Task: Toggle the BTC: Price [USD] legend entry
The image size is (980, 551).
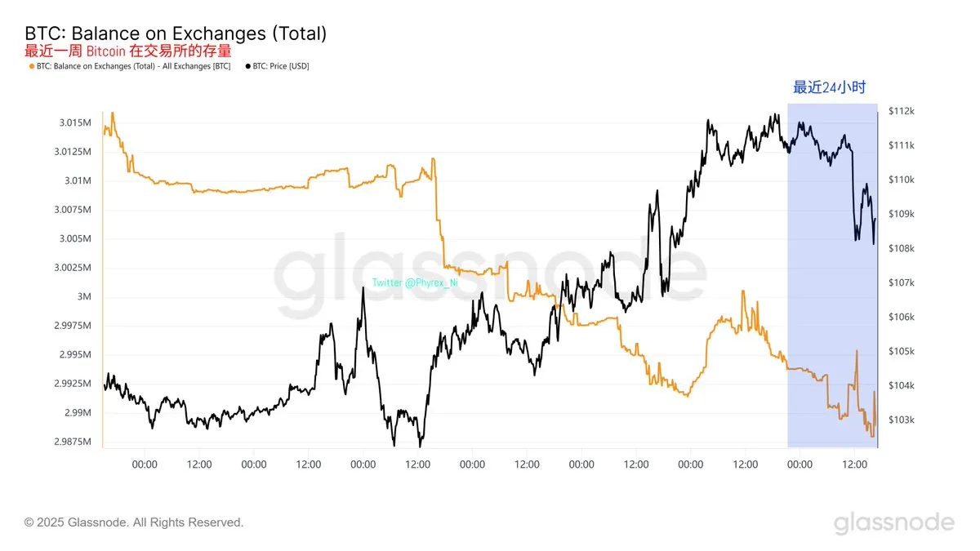Action: coord(277,65)
